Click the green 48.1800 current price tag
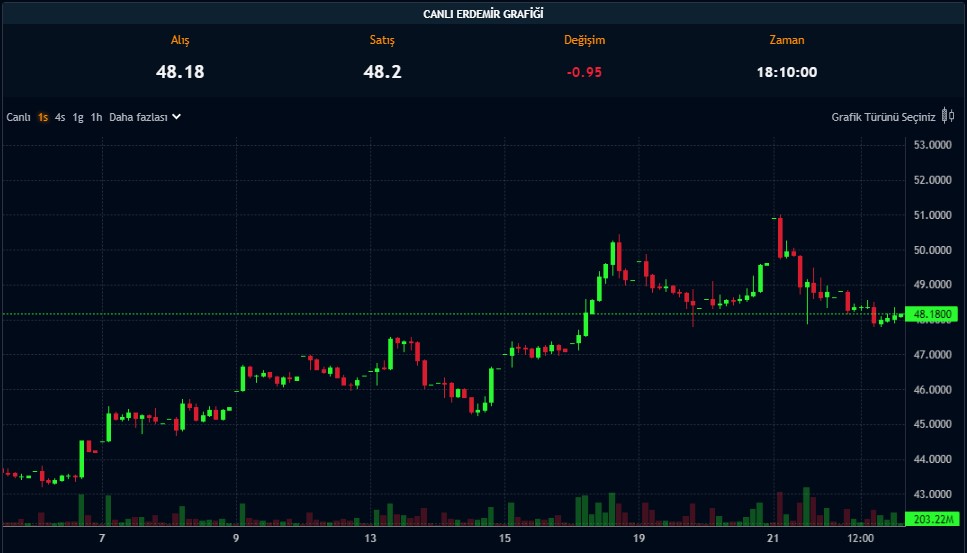 tap(934, 314)
